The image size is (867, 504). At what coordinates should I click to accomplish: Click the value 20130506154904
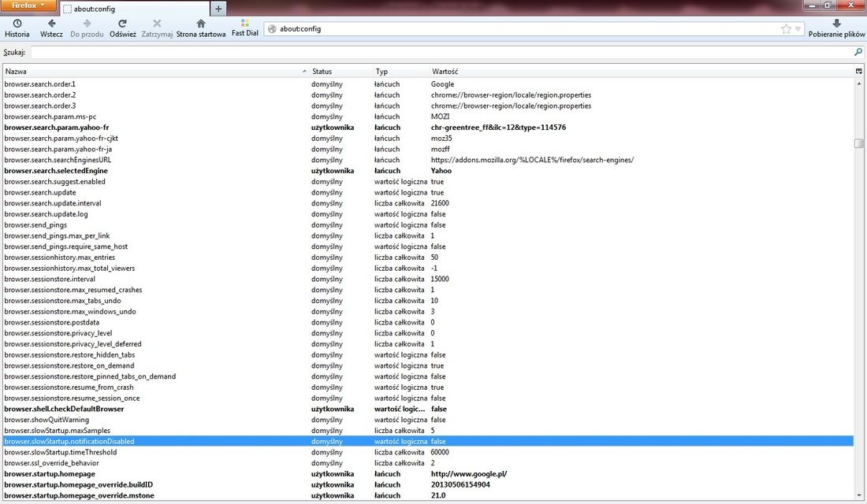click(460, 484)
